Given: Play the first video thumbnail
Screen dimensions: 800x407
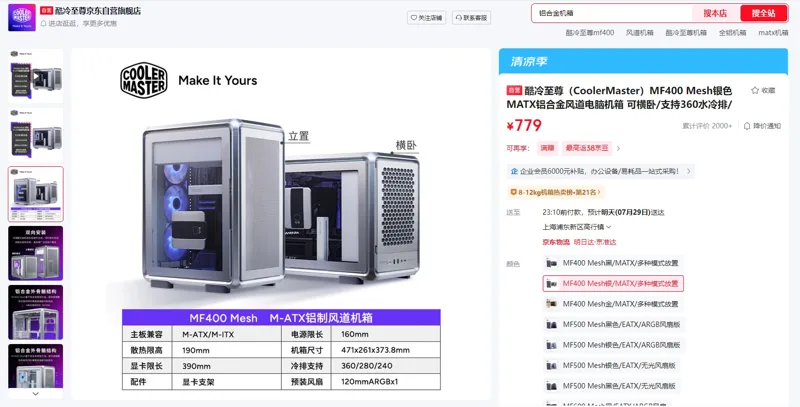Looking at the screenshot, I should tap(36, 77).
